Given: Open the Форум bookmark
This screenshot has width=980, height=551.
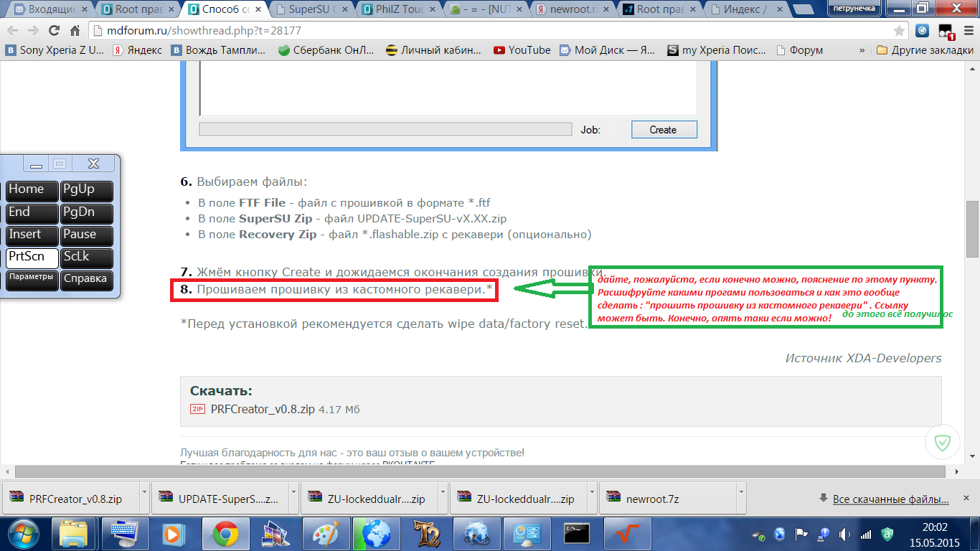Looking at the screenshot, I should (799, 50).
